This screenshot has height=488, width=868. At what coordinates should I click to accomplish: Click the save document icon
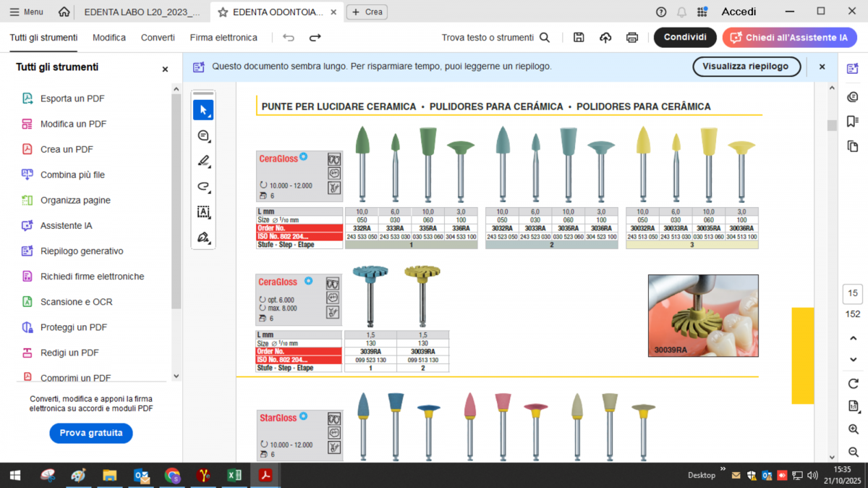pyautogui.click(x=579, y=38)
